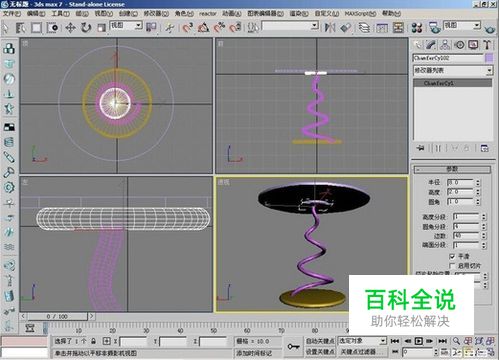Open Render Scene dialog icon

point(434,27)
